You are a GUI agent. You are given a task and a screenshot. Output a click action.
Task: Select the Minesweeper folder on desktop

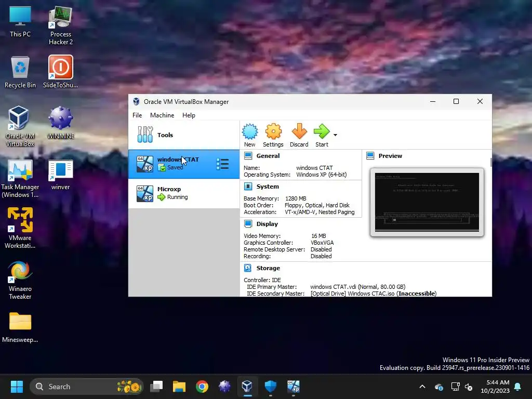coord(20,327)
